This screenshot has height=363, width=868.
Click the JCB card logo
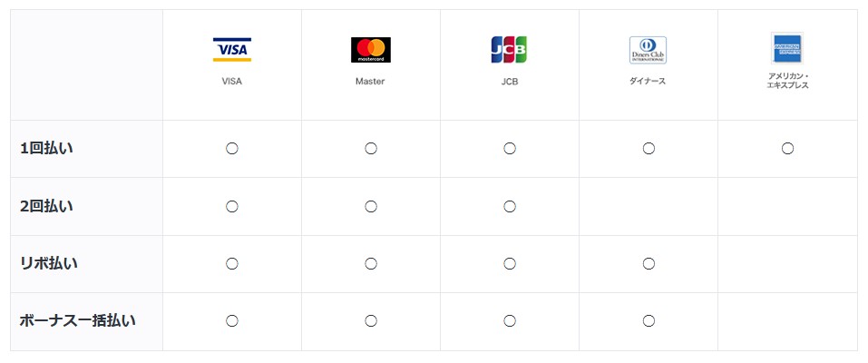point(510,49)
